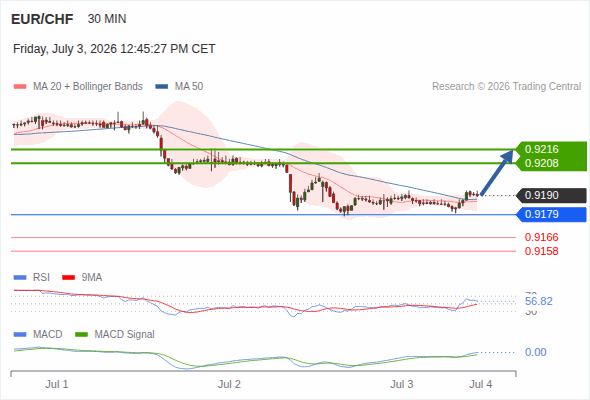The image size is (590, 400).
Task: Click the MACD legend label
Action: 47,335
